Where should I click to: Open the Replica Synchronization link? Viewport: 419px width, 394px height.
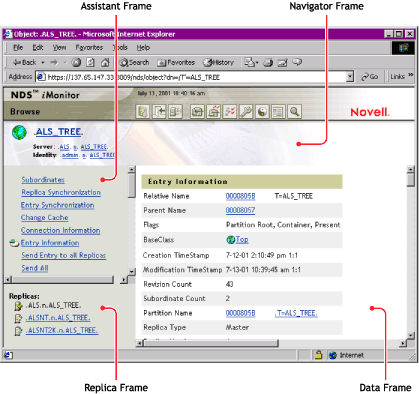point(61,192)
